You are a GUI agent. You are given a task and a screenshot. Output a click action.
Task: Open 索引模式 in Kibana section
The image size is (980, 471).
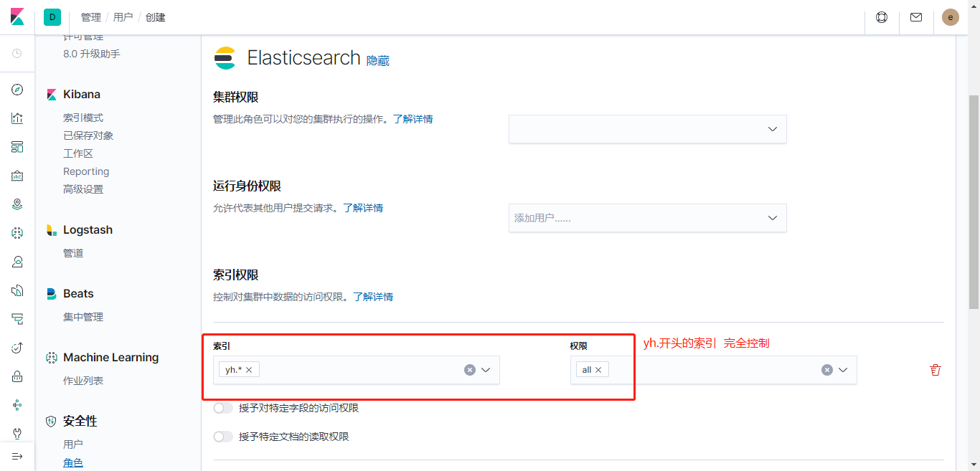click(x=83, y=118)
